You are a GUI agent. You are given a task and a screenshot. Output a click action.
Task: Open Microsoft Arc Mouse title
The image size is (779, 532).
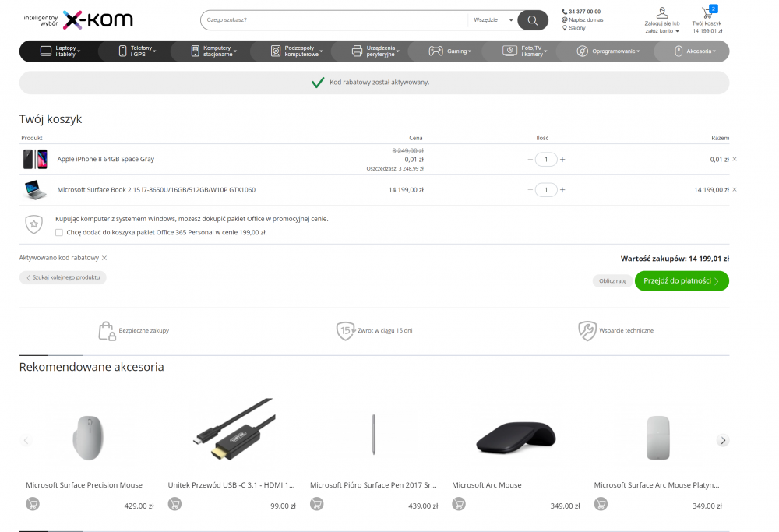point(487,485)
